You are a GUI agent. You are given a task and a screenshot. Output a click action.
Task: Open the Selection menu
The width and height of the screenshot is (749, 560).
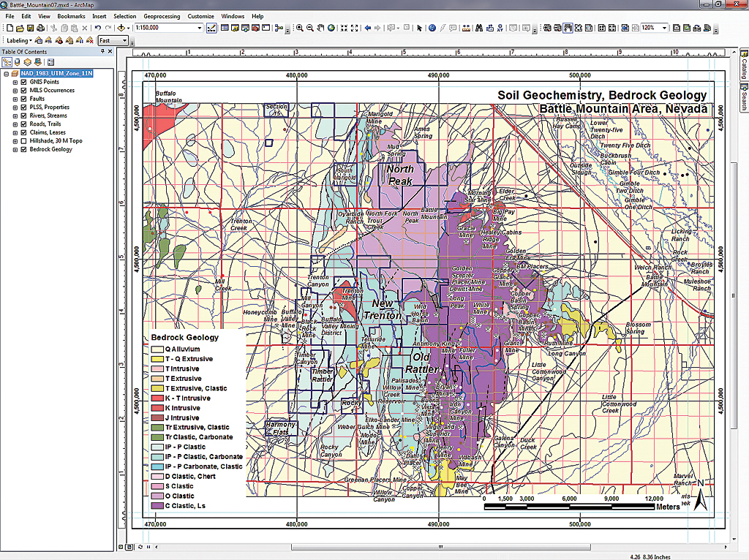pos(124,16)
